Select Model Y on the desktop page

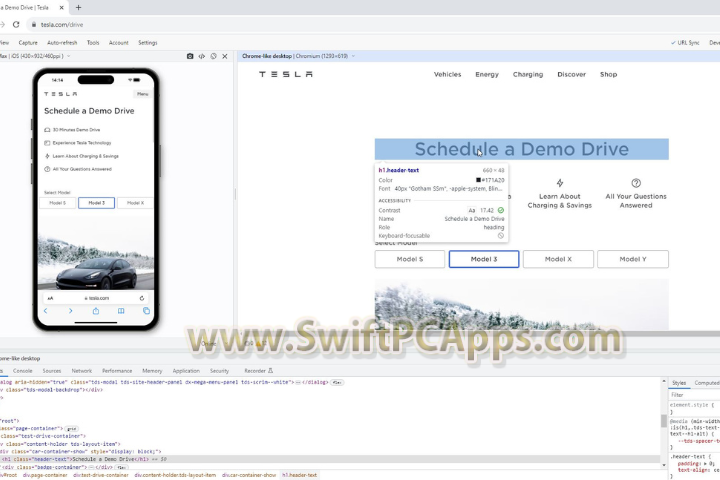[633, 259]
